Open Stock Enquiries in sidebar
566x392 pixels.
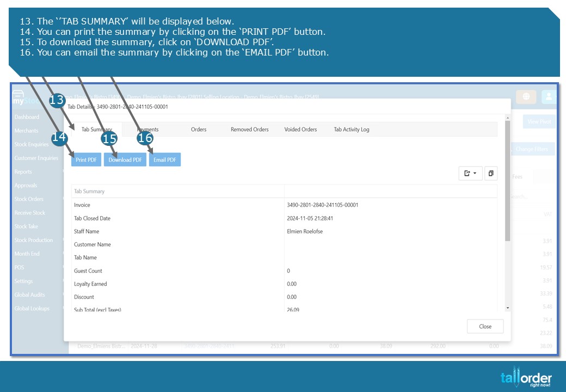coord(32,144)
